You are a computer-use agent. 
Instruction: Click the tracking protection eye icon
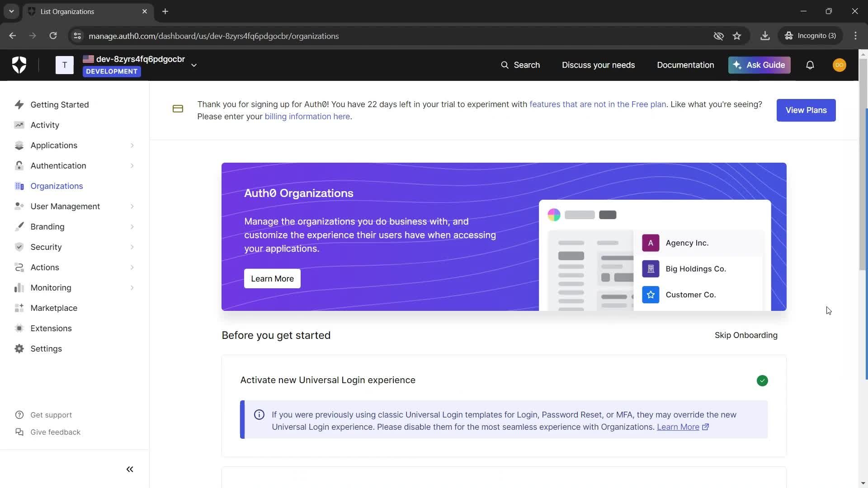click(x=718, y=36)
